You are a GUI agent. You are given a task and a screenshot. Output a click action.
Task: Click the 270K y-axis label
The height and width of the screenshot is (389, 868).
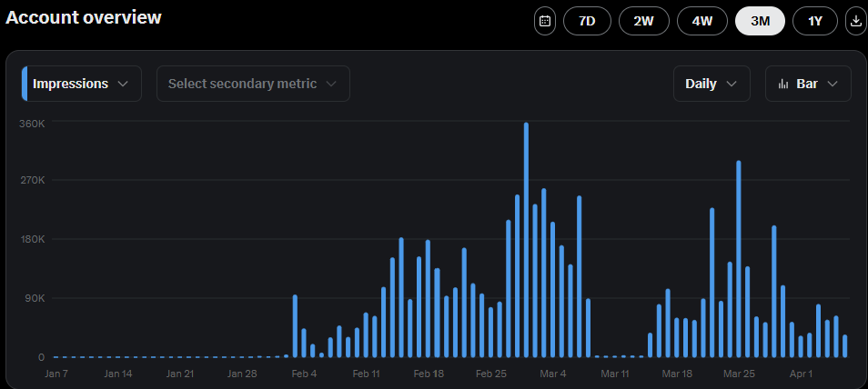point(32,180)
